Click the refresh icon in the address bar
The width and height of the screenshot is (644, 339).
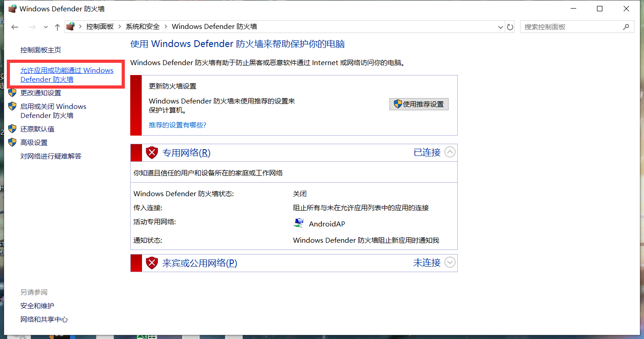[510, 27]
